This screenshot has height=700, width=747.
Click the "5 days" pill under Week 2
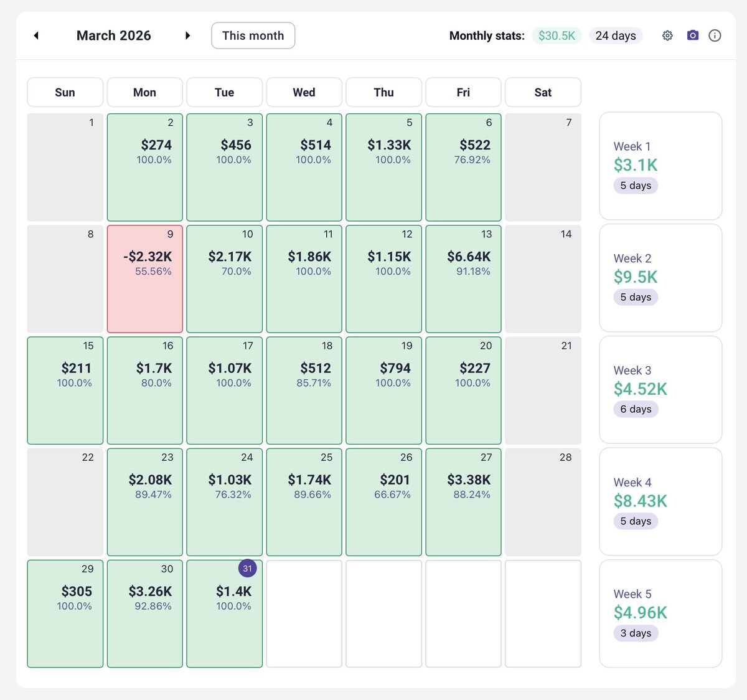[636, 297]
